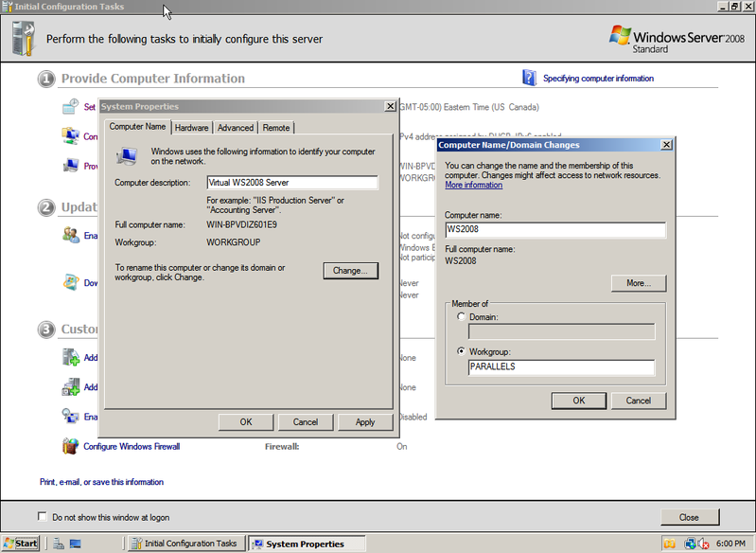Viewport: 756px width, 553px height.
Task: Click the Provide computer name icon
Action: 70,165
